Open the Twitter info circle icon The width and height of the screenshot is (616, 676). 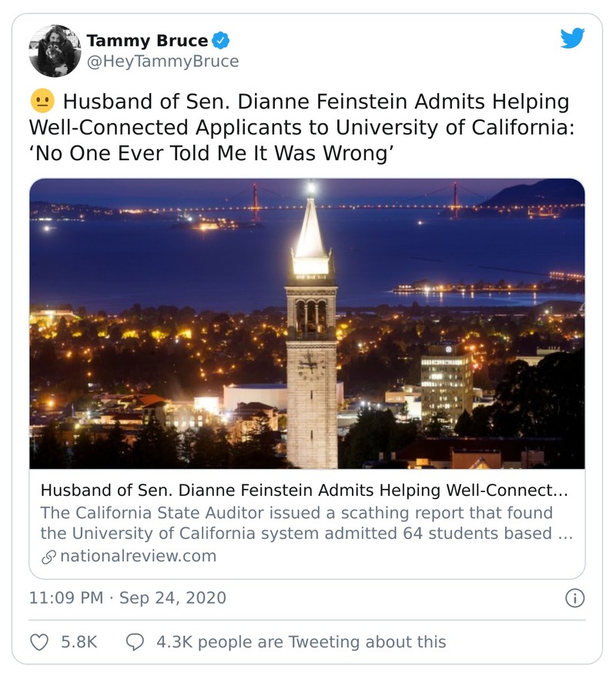point(574,597)
